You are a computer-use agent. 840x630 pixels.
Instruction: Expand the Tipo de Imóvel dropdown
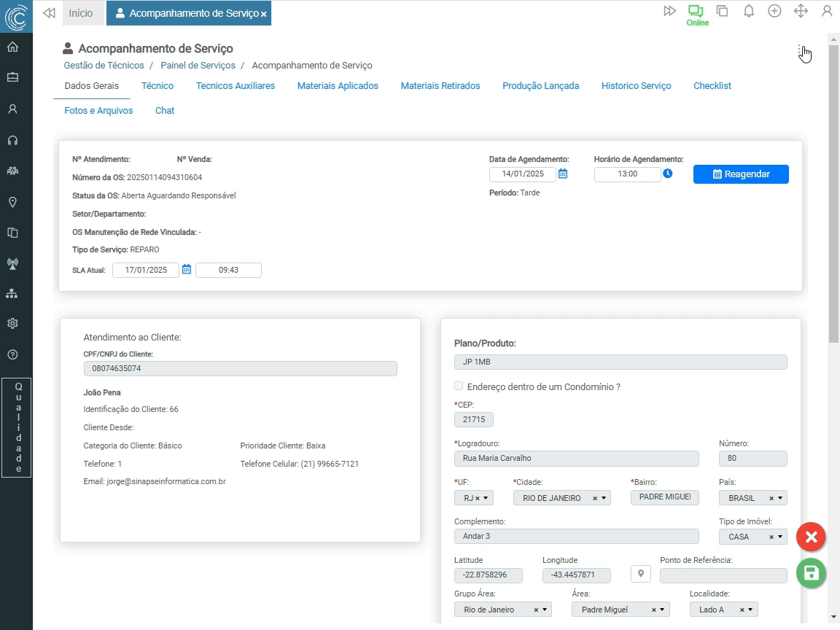(780, 537)
